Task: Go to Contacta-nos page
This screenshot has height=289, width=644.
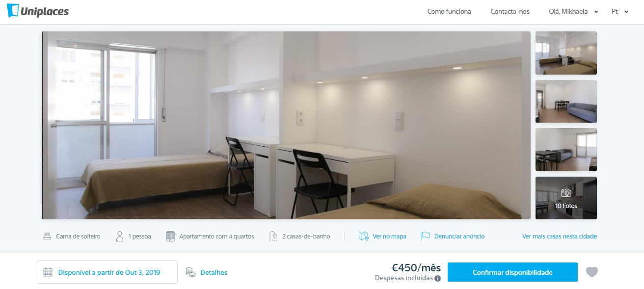Action: (x=510, y=12)
